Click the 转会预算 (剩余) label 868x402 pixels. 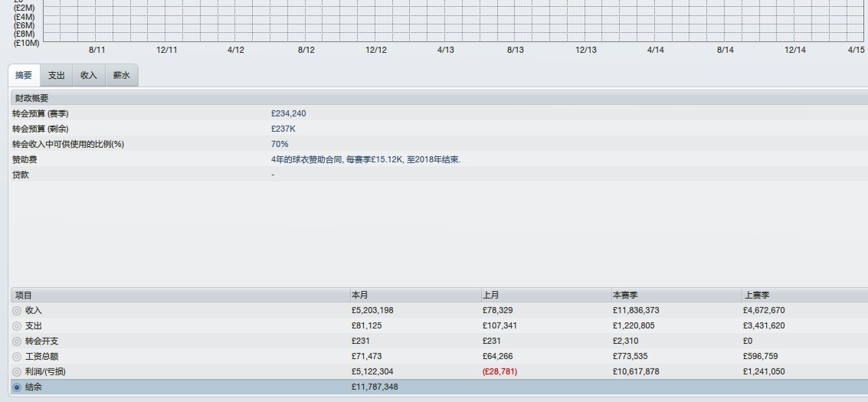[41, 129]
